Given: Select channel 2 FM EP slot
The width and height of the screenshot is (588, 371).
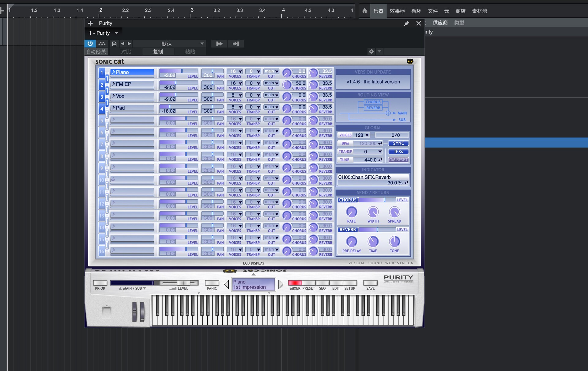Looking at the screenshot, I should point(132,84).
